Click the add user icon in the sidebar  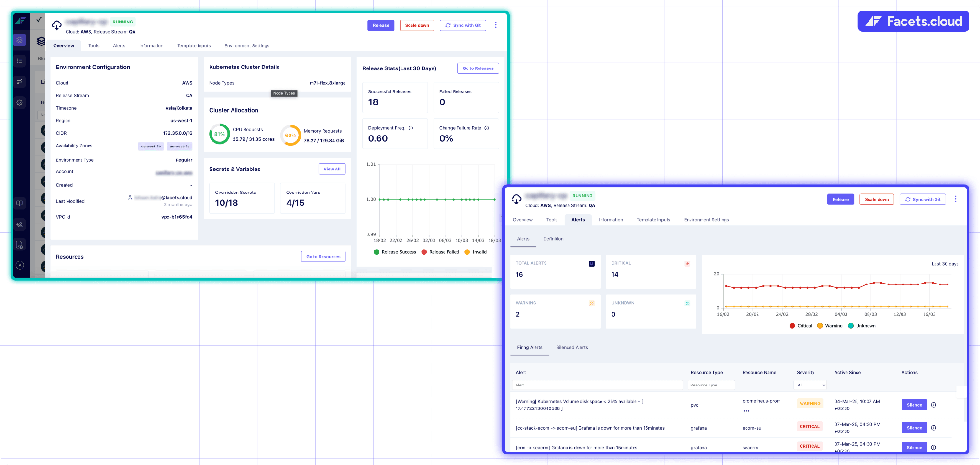pos(20,224)
